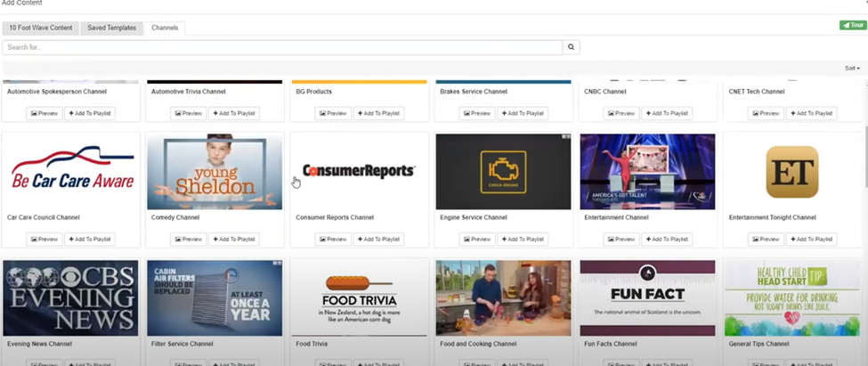
Task: Preview the Car Care Council Channel
Action: point(44,239)
